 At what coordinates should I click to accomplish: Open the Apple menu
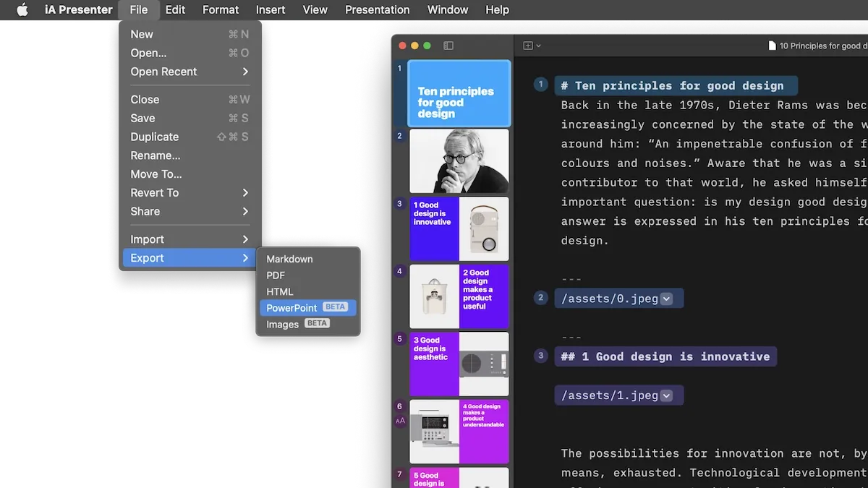coord(22,10)
